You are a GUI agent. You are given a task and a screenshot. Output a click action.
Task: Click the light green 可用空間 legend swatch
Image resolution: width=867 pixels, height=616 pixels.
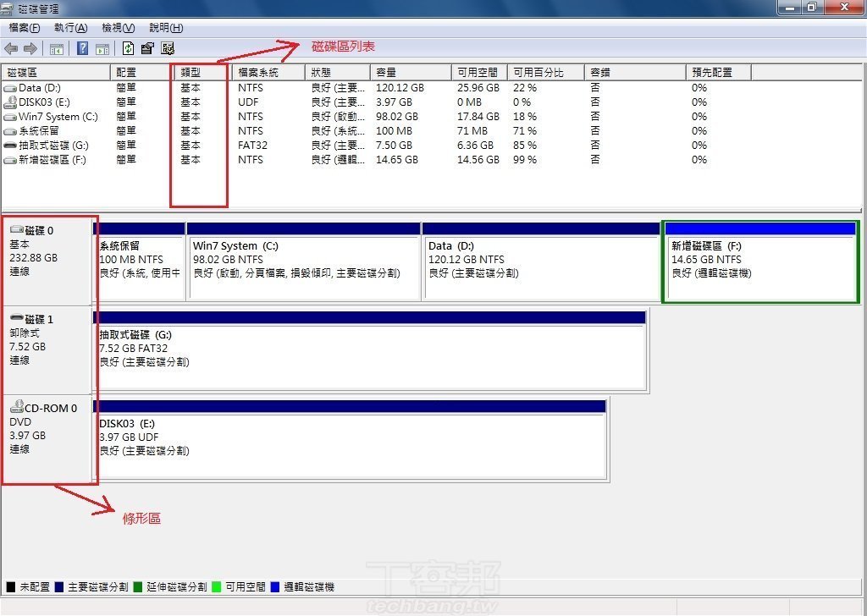pyautogui.click(x=216, y=586)
